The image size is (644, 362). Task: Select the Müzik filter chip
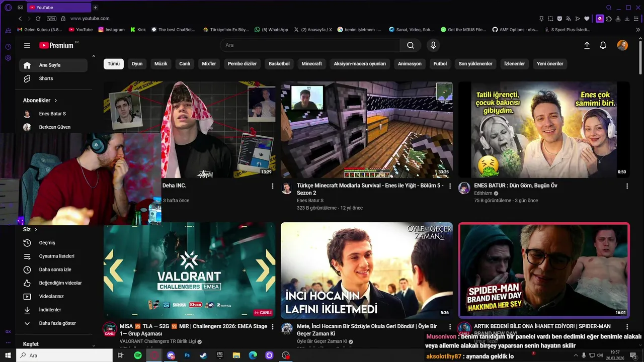pos(160,64)
